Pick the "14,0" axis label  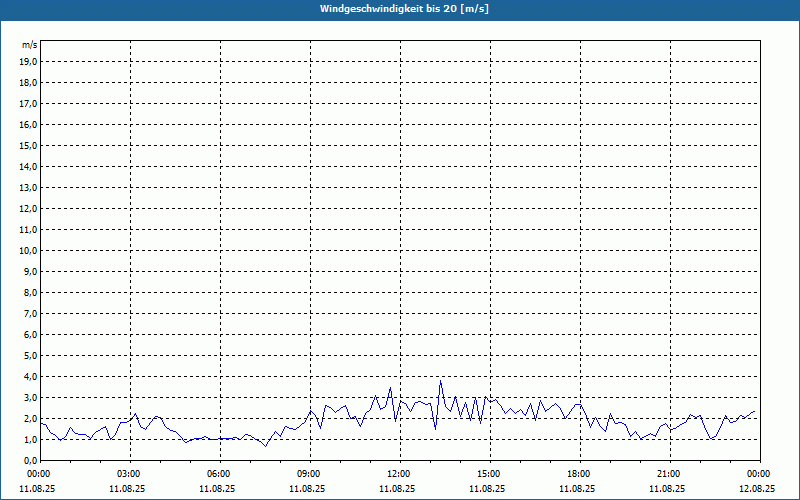point(30,166)
